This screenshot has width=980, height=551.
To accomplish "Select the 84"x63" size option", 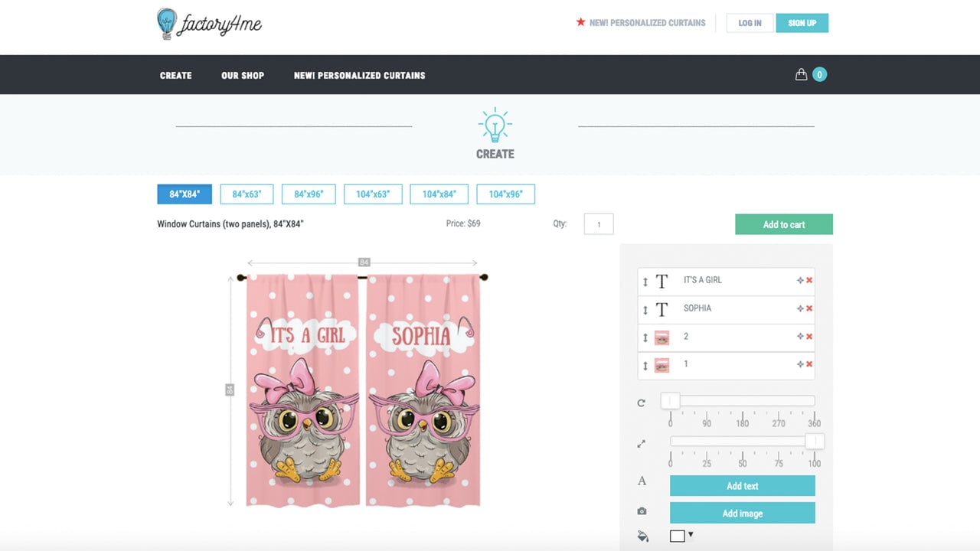I will pos(247,194).
